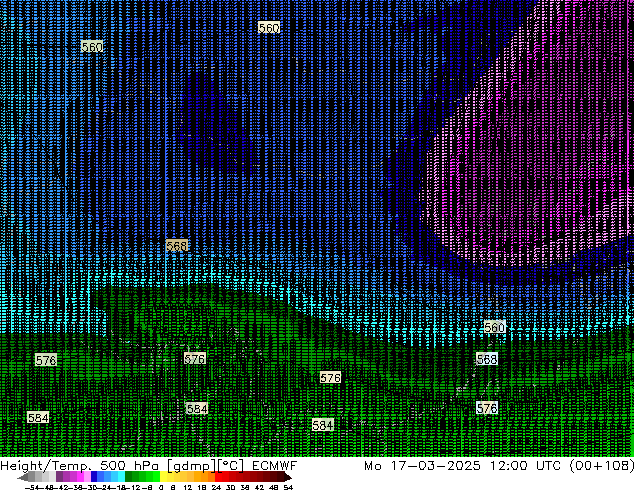
Task: Select the bright yellow legend swatch at 0
Action: (x=163, y=477)
